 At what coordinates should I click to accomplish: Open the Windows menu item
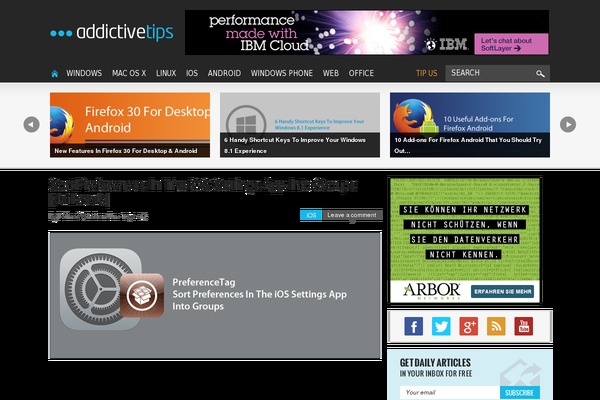(x=84, y=73)
